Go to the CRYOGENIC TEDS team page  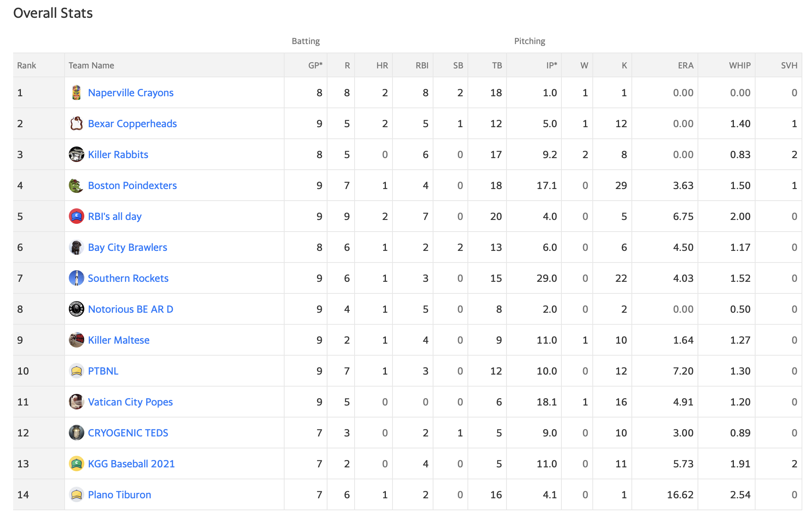[128, 433]
